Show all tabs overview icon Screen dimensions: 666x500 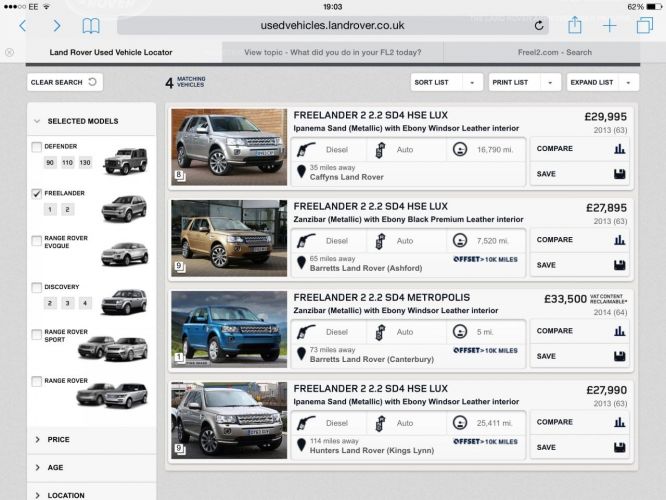coord(644,25)
